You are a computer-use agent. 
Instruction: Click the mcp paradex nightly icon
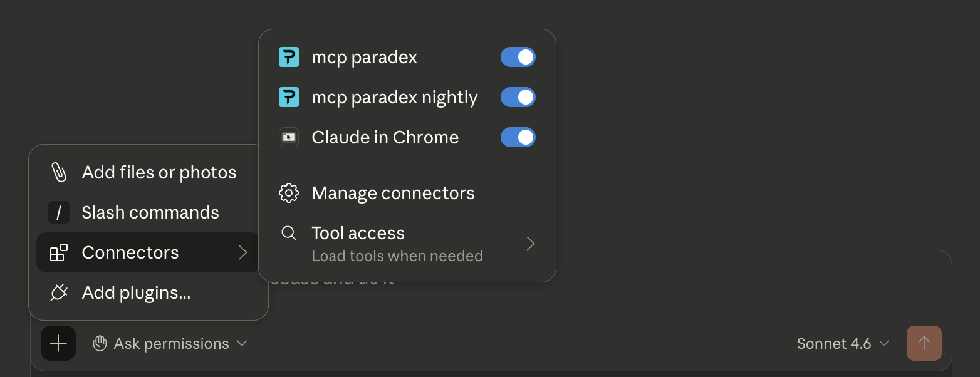[x=289, y=97]
